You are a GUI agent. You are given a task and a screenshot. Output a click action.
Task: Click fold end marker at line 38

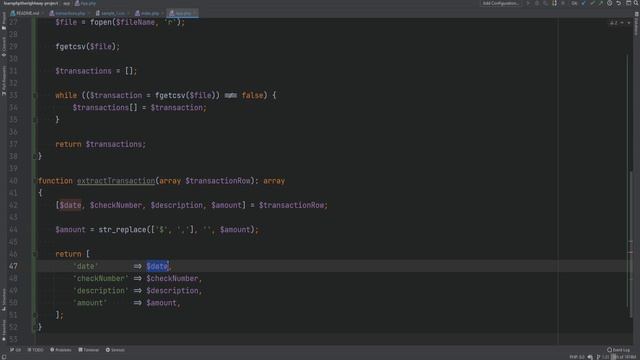pyautogui.click(x=35, y=156)
